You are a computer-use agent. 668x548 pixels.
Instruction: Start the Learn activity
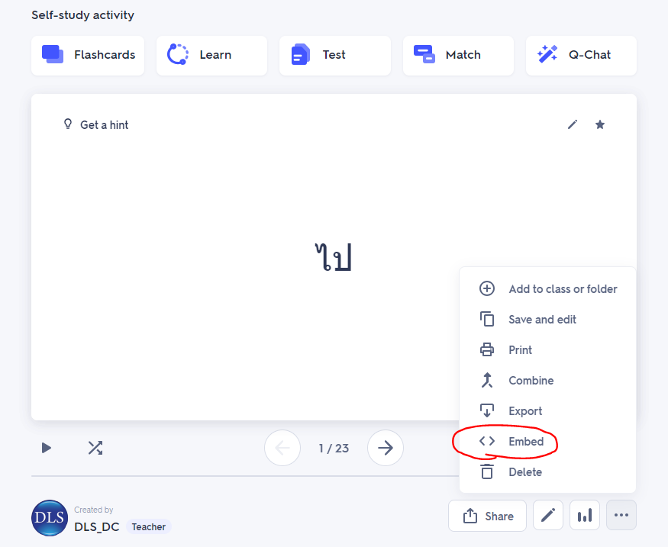[212, 55]
